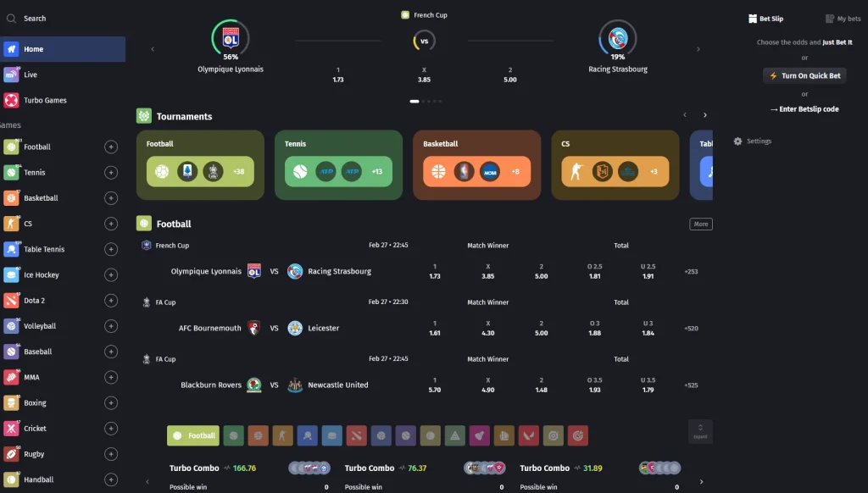Click the Search input field

coord(51,17)
